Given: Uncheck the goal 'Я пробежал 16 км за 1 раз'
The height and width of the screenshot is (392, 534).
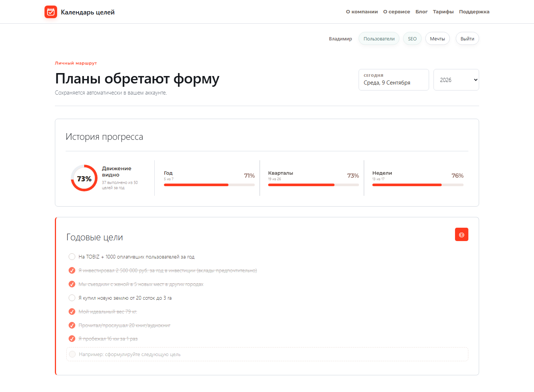Looking at the screenshot, I should (x=72, y=339).
